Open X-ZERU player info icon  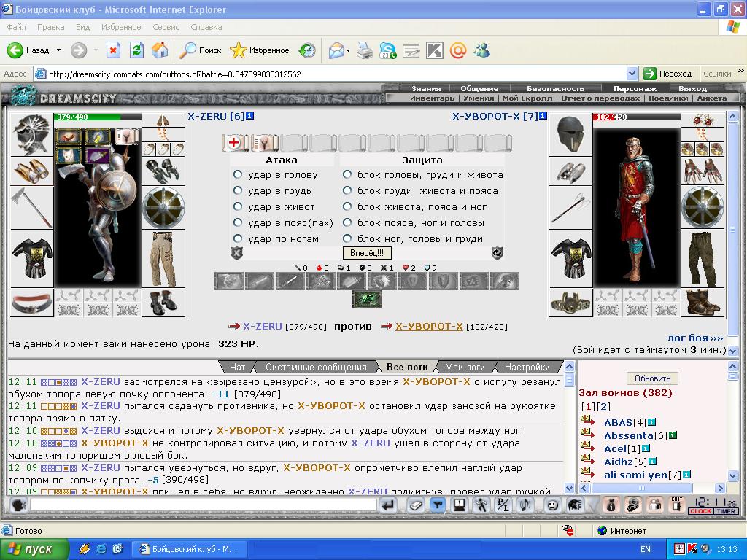click(250, 116)
